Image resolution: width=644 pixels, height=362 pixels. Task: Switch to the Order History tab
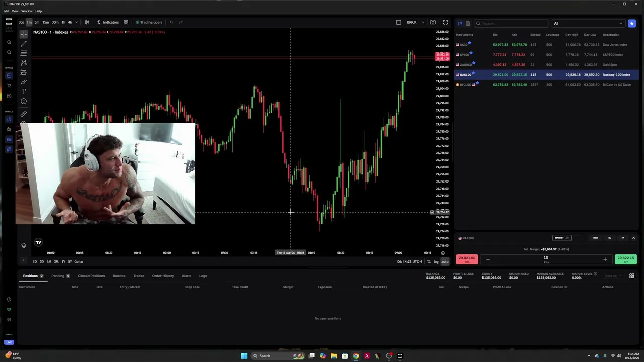[x=163, y=276]
